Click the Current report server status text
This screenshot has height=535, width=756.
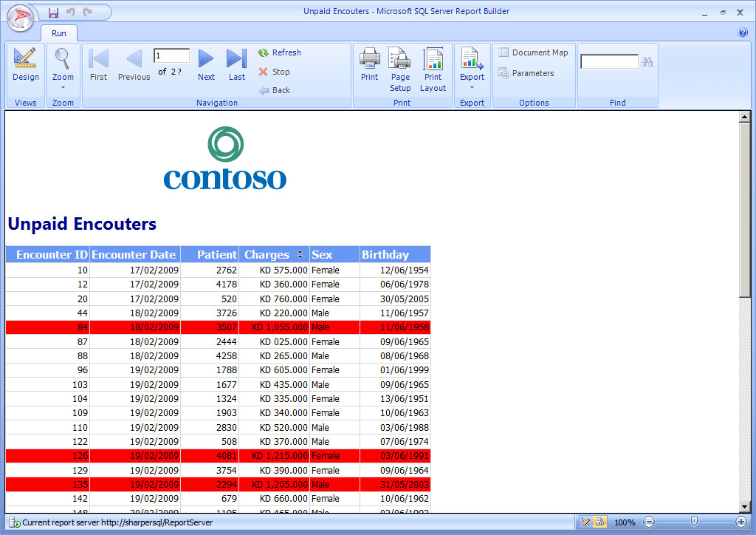(117, 522)
